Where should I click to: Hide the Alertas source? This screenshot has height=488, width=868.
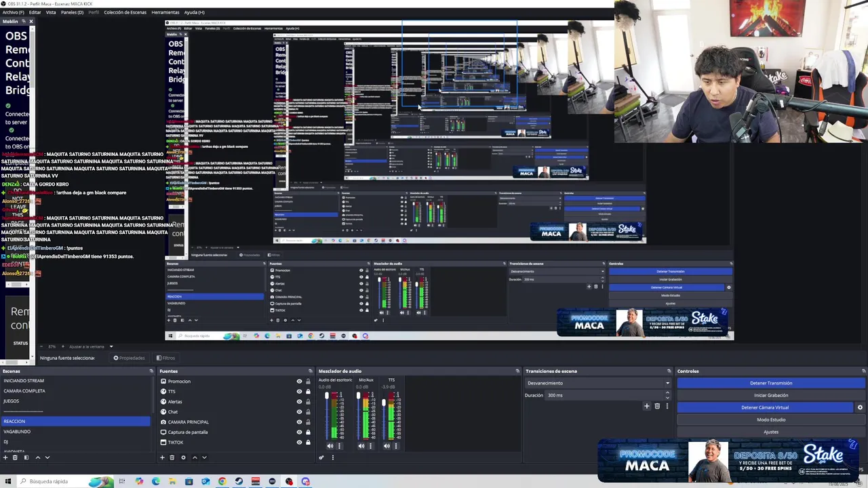299,402
